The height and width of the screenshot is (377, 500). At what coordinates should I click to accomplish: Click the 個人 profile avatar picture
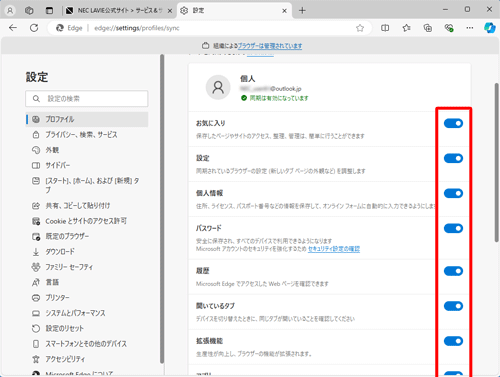(x=218, y=87)
